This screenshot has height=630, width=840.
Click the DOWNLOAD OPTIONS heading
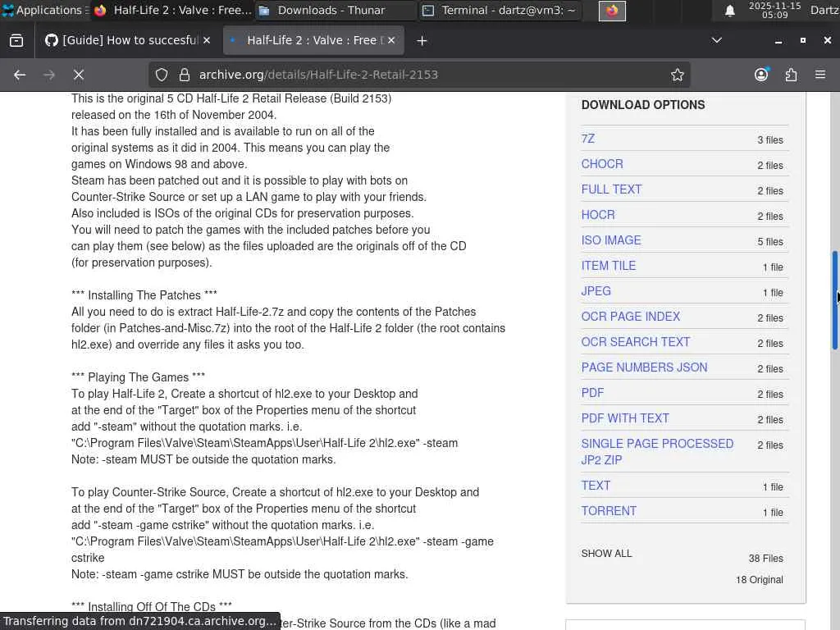[x=643, y=105]
